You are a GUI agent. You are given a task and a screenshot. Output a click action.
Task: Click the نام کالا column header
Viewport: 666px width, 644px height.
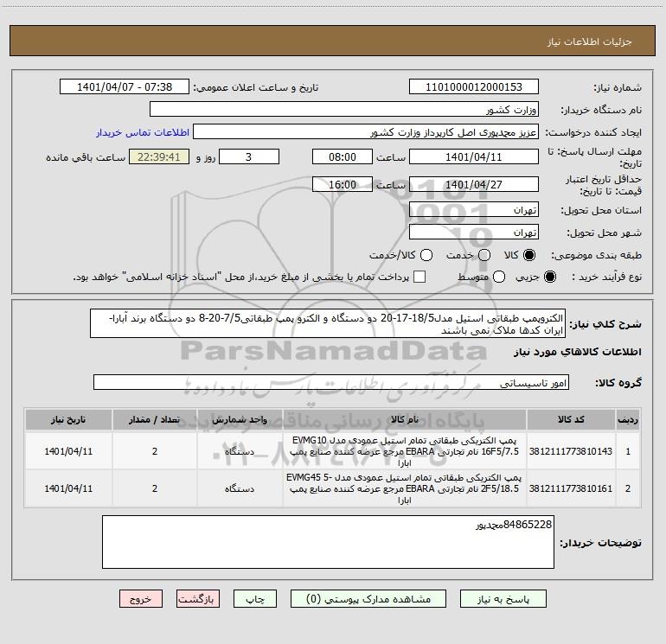click(405, 420)
